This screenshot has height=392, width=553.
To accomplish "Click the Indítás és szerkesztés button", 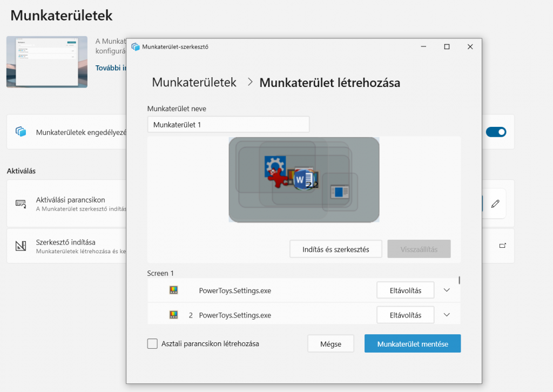I will 336,249.
